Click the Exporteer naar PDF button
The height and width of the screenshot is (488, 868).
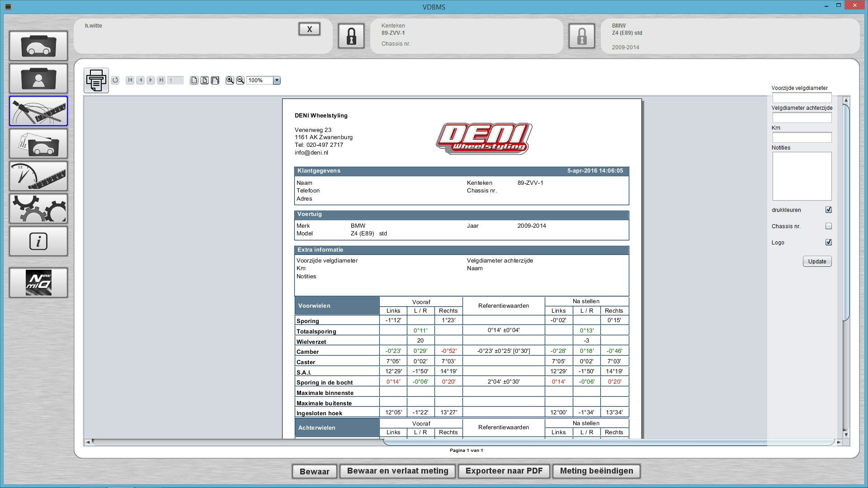coord(504,471)
